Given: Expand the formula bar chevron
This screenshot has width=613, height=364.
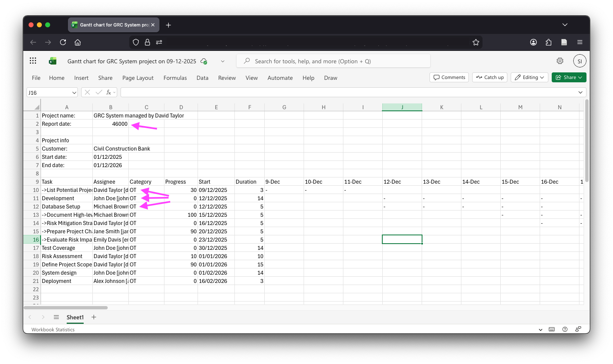Looking at the screenshot, I should pyautogui.click(x=580, y=92).
